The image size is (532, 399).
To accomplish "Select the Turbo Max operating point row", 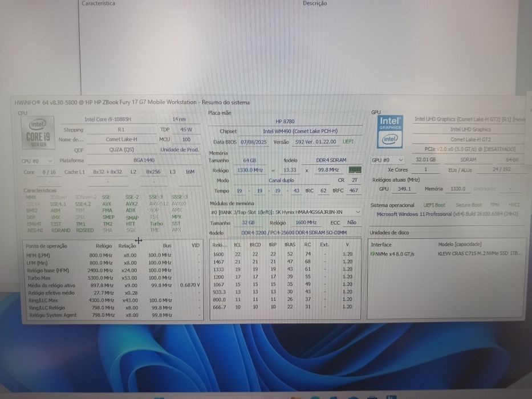I will (x=113, y=278).
